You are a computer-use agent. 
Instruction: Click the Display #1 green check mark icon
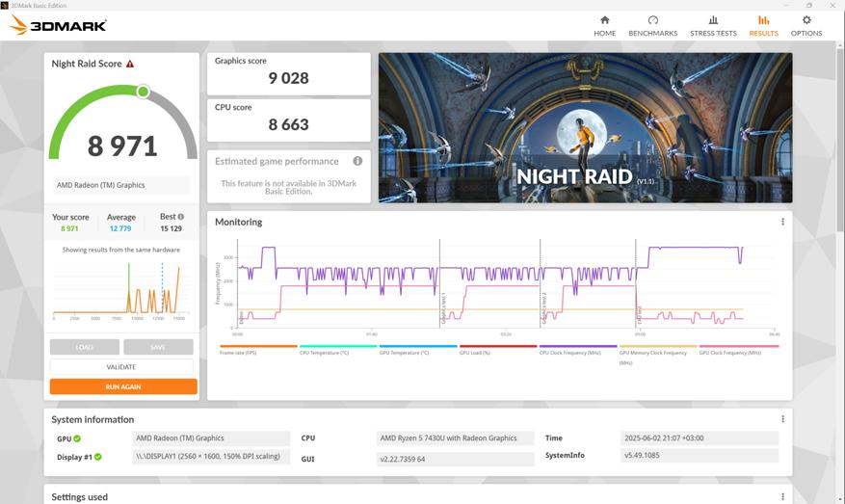click(x=98, y=457)
